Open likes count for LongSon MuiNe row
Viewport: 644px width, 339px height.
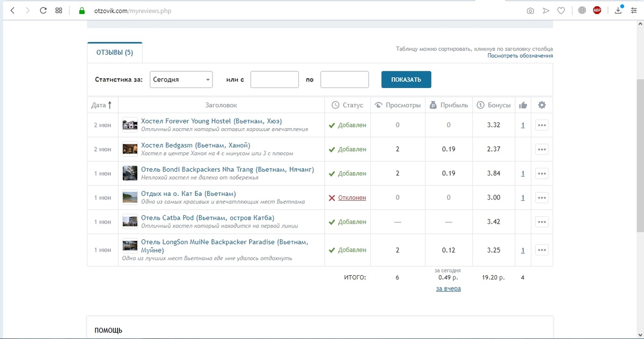[x=523, y=250]
